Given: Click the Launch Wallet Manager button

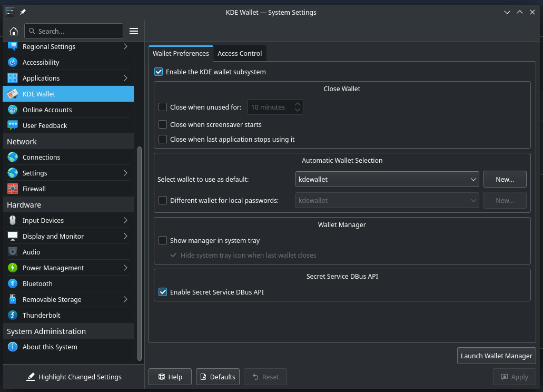Looking at the screenshot, I should pyautogui.click(x=496, y=356).
